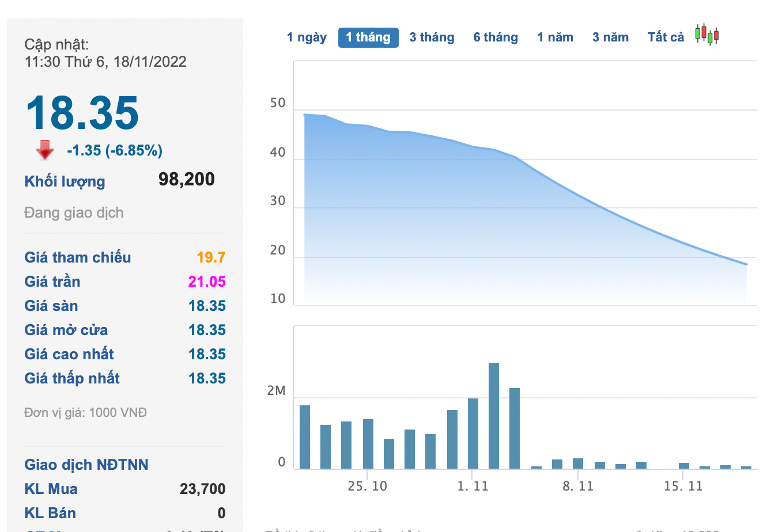View the 3 năm price history
Screen dimensions: 771x532
pyautogui.click(x=610, y=37)
